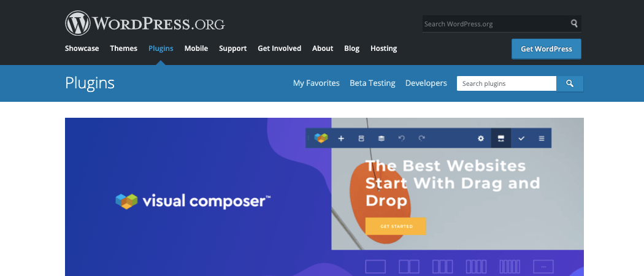The image size is (644, 276).
Task: Open the Mobile menu item
Action: tap(196, 48)
